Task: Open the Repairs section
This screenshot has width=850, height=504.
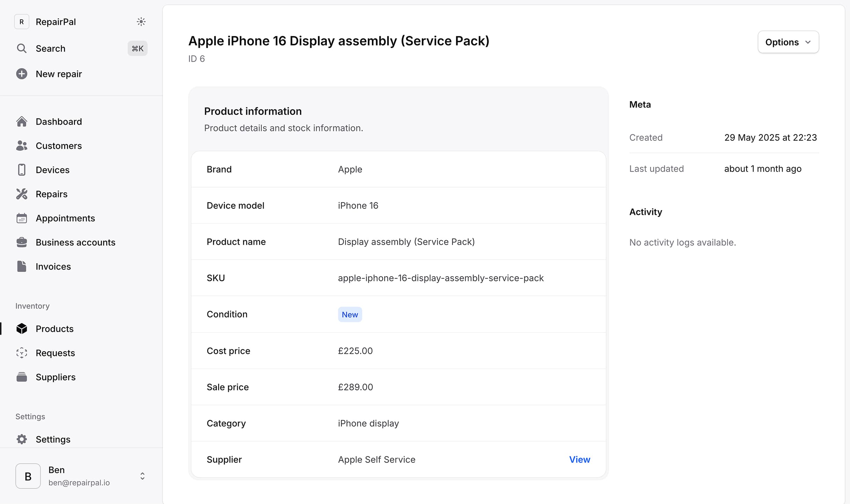Action: [51, 194]
